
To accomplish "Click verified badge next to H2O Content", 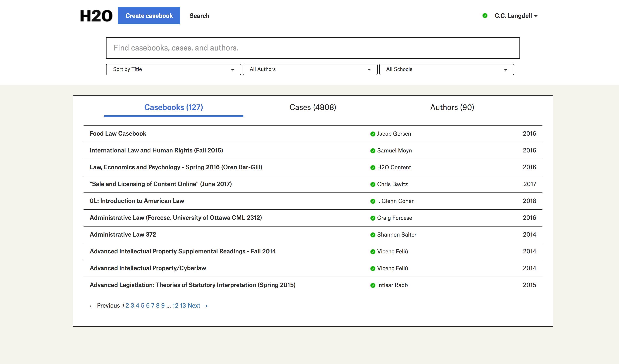I will (373, 167).
